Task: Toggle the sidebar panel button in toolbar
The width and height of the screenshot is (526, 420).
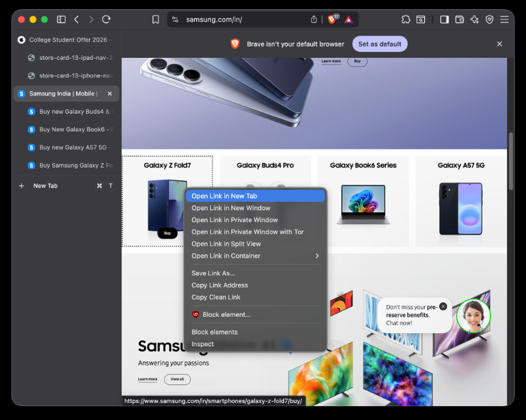Action: click(x=444, y=20)
